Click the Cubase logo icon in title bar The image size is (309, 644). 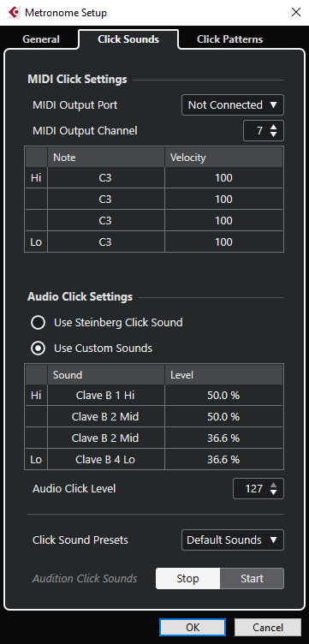click(x=13, y=13)
